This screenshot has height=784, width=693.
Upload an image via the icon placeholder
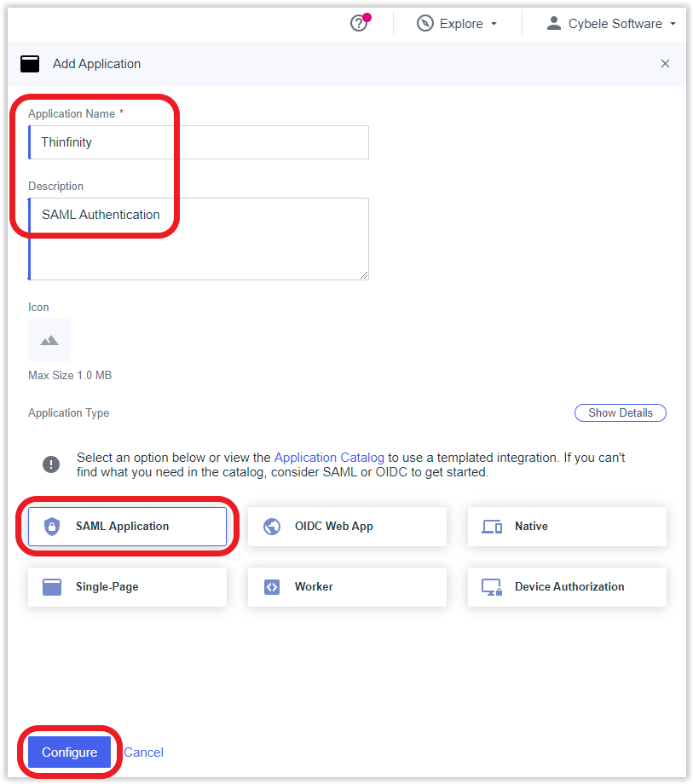click(49, 340)
